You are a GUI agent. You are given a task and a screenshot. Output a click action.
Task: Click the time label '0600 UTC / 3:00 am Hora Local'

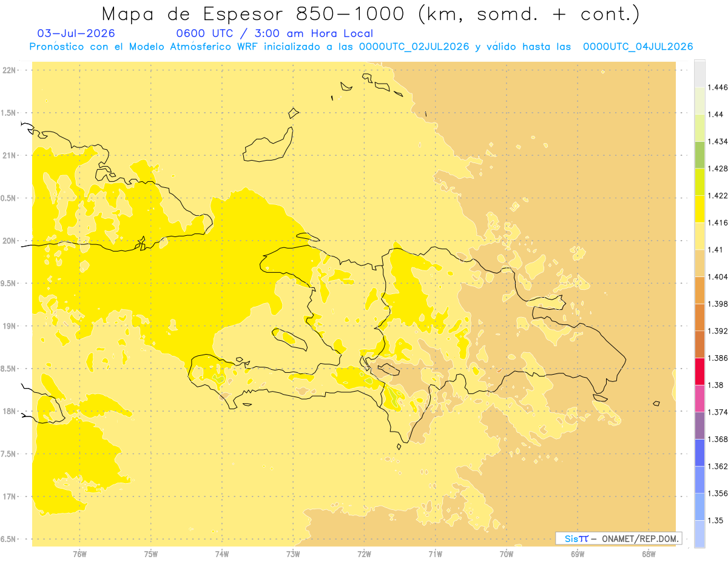click(274, 34)
